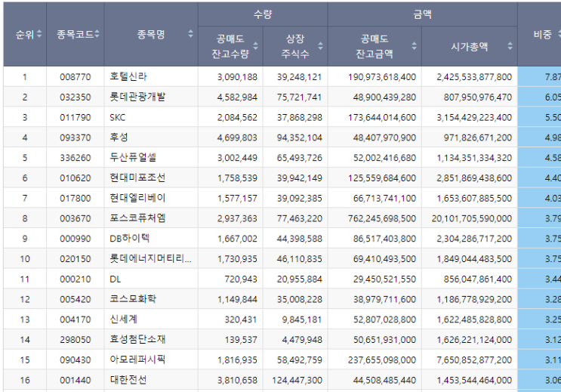This screenshot has height=392, width=561.
Task: Open the SKC stock entry
Action: [117, 117]
